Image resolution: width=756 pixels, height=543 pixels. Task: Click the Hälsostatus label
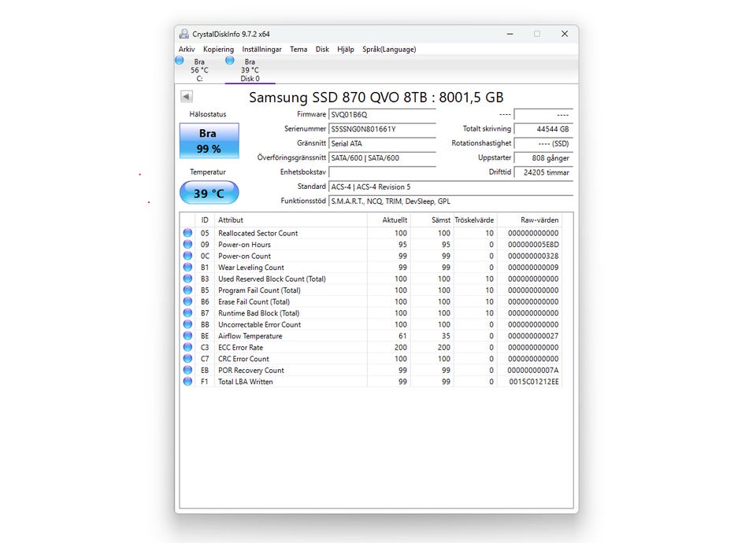point(208,114)
